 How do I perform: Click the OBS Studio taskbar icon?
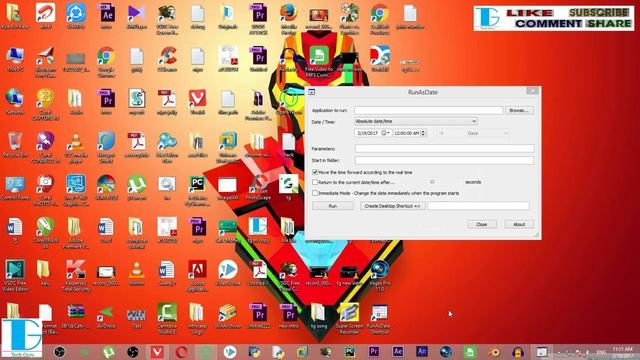point(60,352)
